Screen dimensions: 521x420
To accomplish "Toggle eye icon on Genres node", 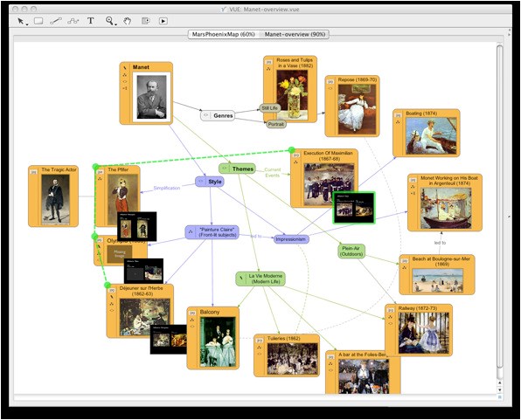I will [x=205, y=115].
